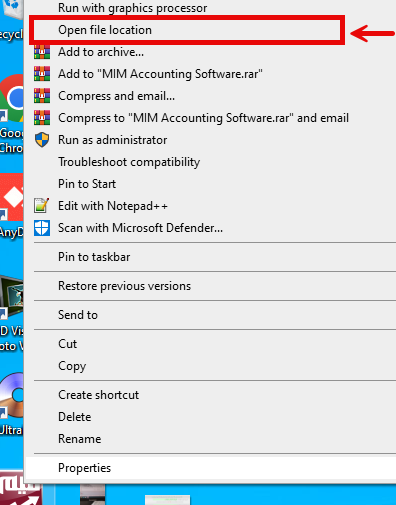Select Google Chrome desktop shortcut icon
This screenshot has height=505, width=396.
tap(12, 98)
